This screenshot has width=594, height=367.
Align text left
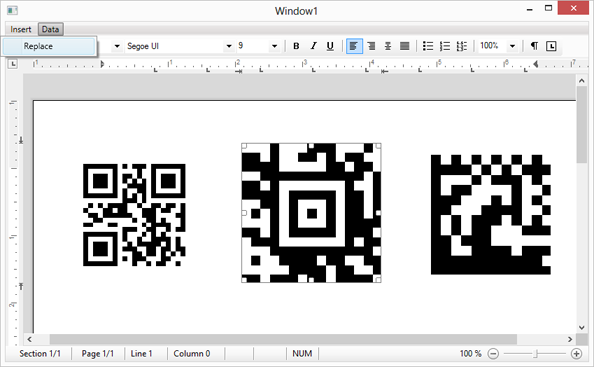coord(354,46)
